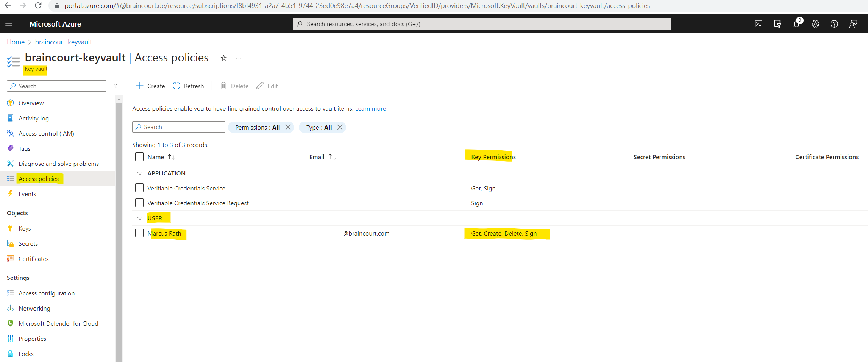Open Access control (IAM)

[46, 133]
